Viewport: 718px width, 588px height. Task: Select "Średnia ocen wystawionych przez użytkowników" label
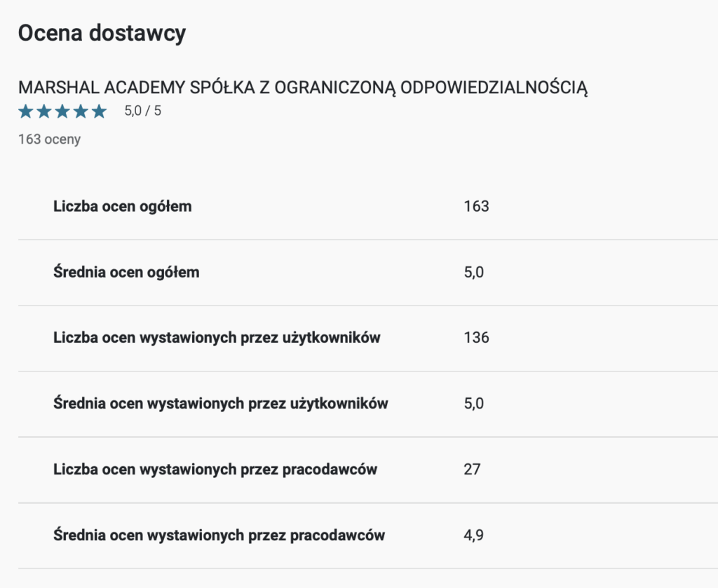coord(221,404)
